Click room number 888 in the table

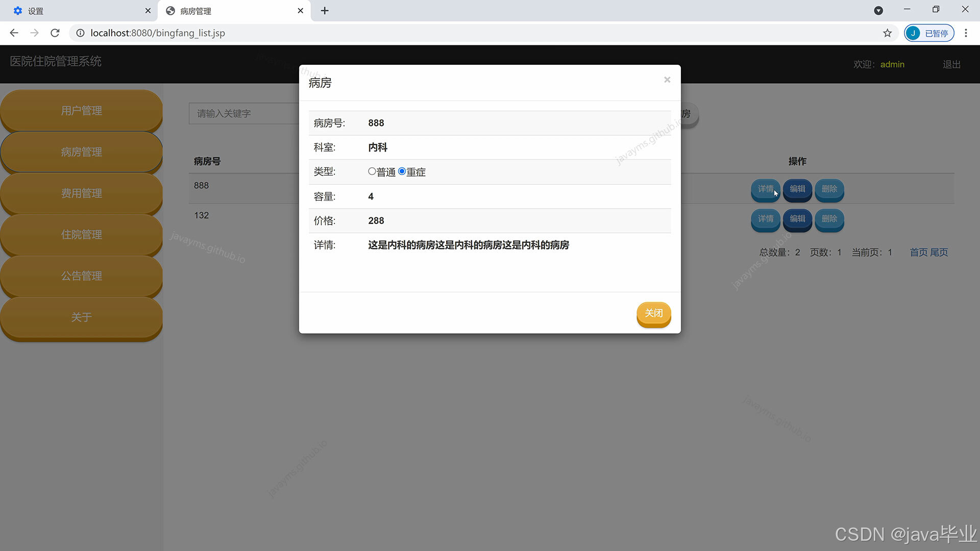201,186
